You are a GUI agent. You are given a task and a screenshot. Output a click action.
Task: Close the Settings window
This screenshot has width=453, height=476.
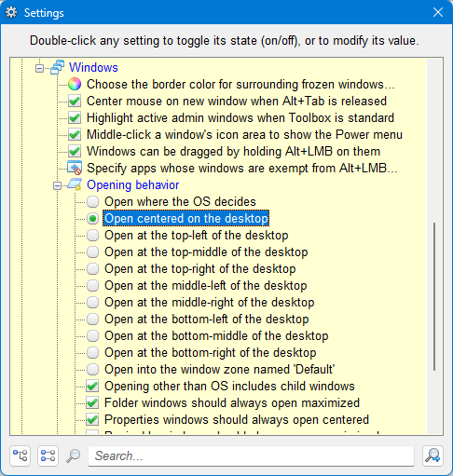click(x=438, y=12)
